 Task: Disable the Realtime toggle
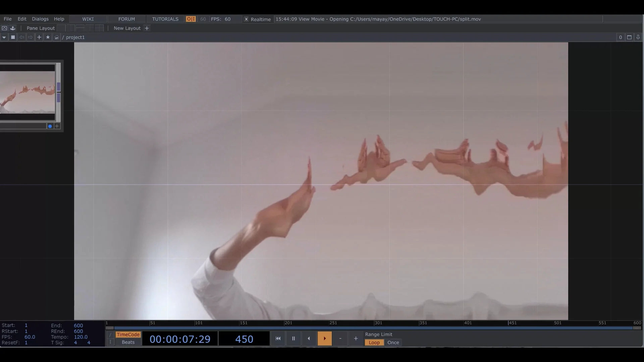[x=246, y=19]
